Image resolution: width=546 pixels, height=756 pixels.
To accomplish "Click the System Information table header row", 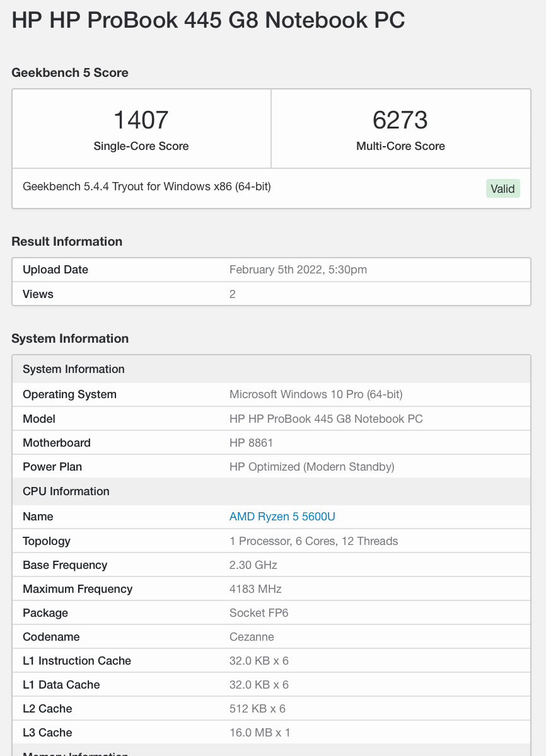I will coord(271,369).
